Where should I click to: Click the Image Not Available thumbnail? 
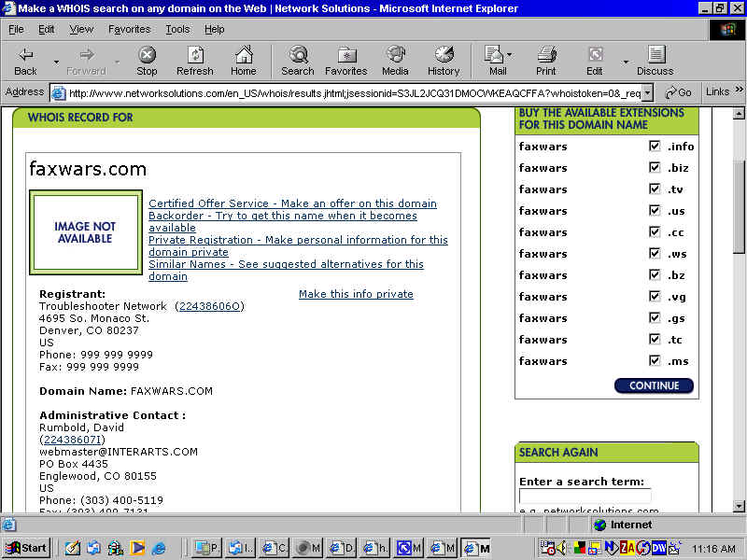(x=86, y=232)
